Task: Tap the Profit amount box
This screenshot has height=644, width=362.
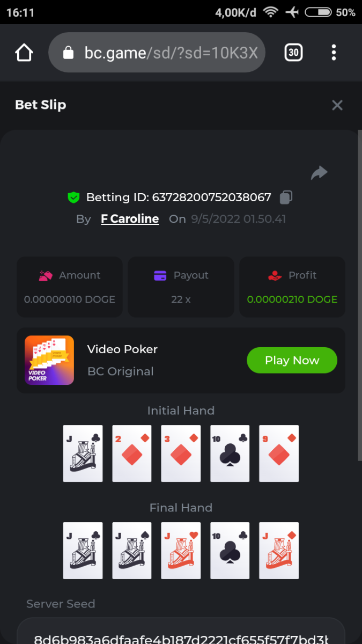Action: tap(292, 287)
